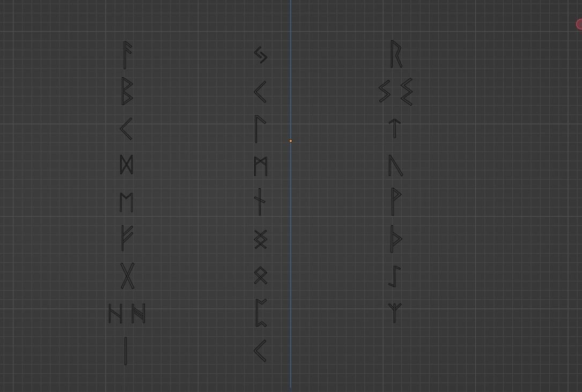Select the Jera rune with two interlocking hooks
The width and height of the screenshot is (582, 392).
click(x=261, y=55)
